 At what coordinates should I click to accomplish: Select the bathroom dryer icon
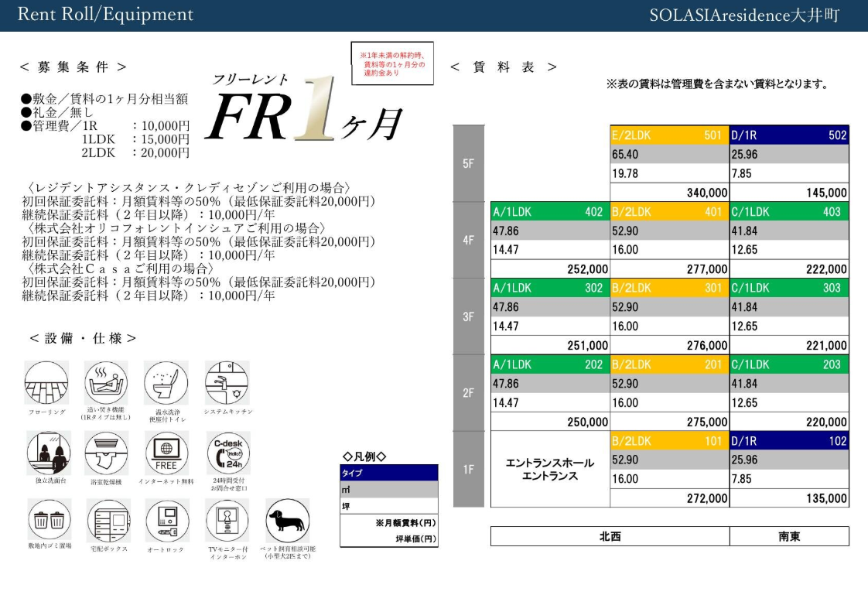[x=106, y=453]
